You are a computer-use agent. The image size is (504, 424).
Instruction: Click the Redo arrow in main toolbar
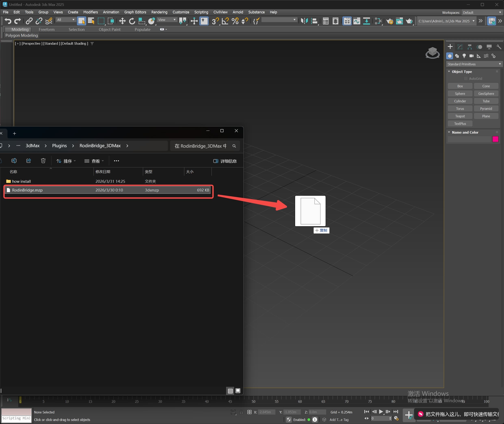pos(17,21)
